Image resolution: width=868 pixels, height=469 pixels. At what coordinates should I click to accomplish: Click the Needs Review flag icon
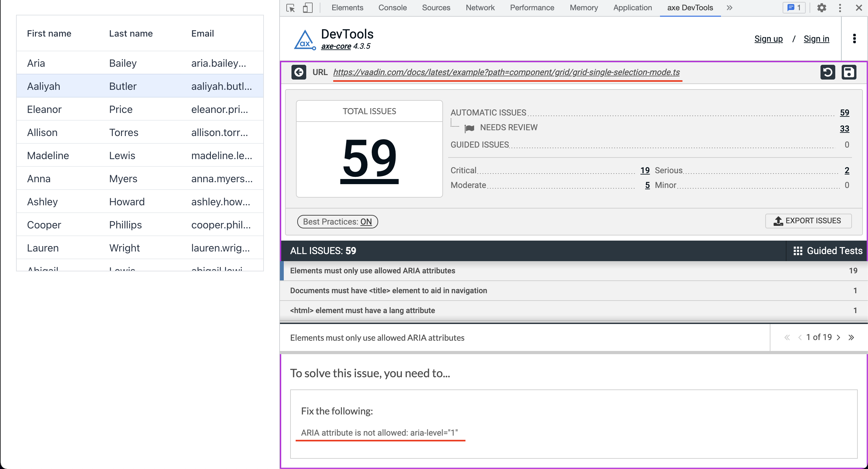tap(469, 128)
